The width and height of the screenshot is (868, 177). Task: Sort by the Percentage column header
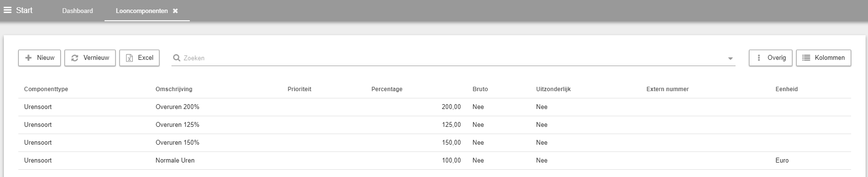[387, 89]
